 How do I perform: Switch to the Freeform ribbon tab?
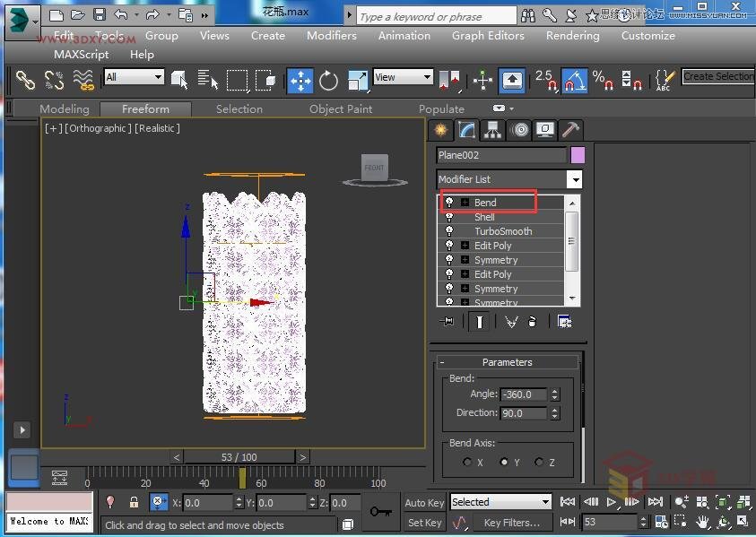click(145, 108)
